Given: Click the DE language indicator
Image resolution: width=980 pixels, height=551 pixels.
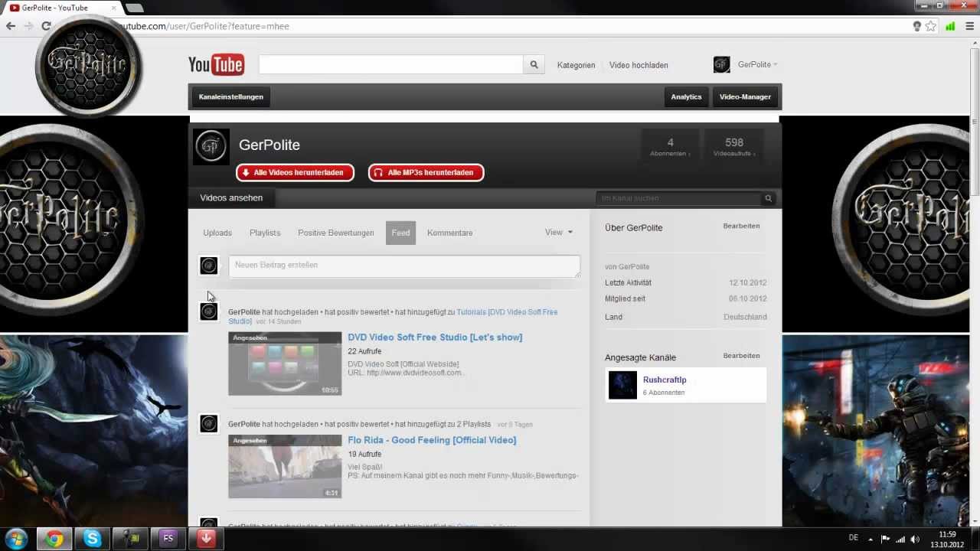Looking at the screenshot, I should coord(854,538).
